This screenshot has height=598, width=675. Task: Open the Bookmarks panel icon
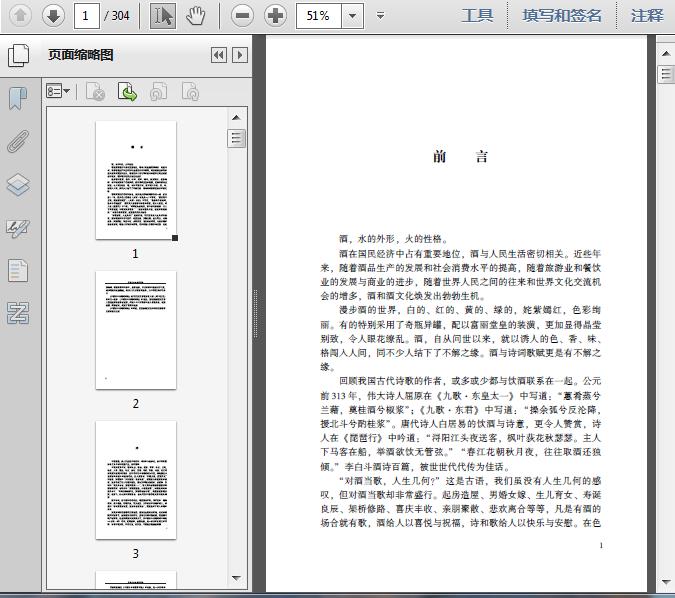coord(17,98)
